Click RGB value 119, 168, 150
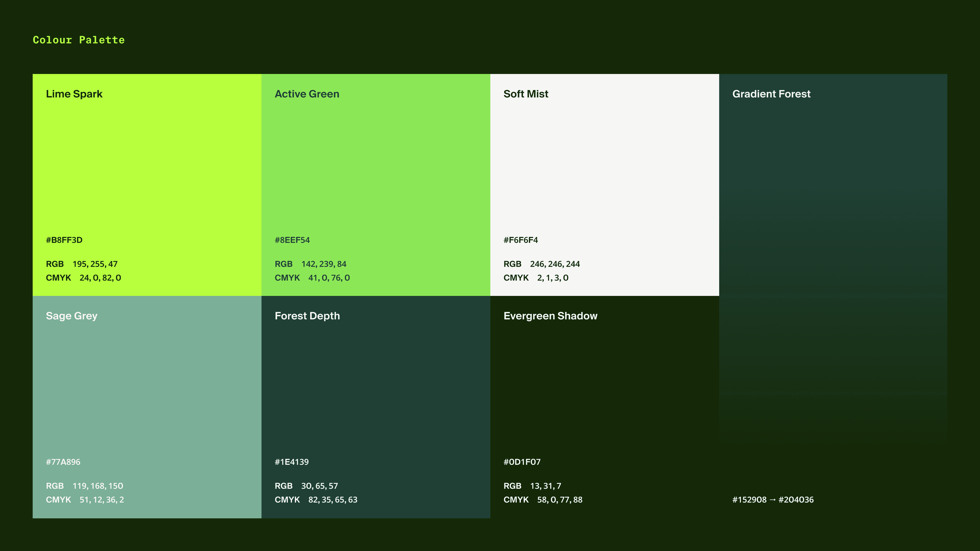 tap(98, 486)
